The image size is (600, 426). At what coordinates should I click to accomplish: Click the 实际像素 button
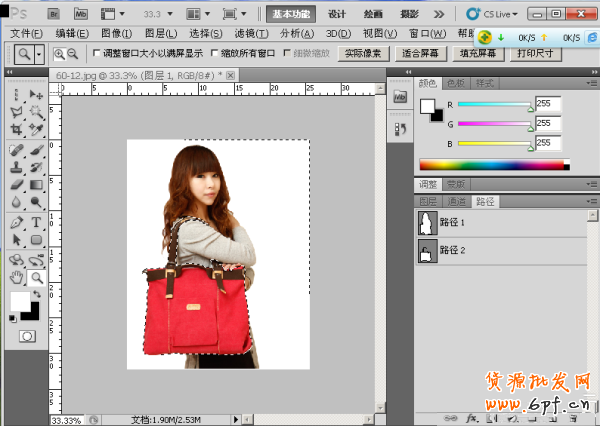pos(364,54)
